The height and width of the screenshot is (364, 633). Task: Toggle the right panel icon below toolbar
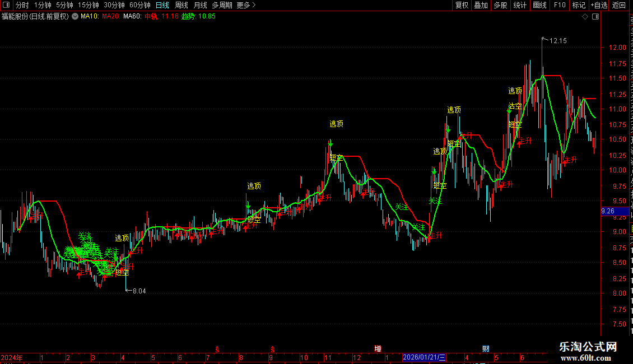click(595, 17)
